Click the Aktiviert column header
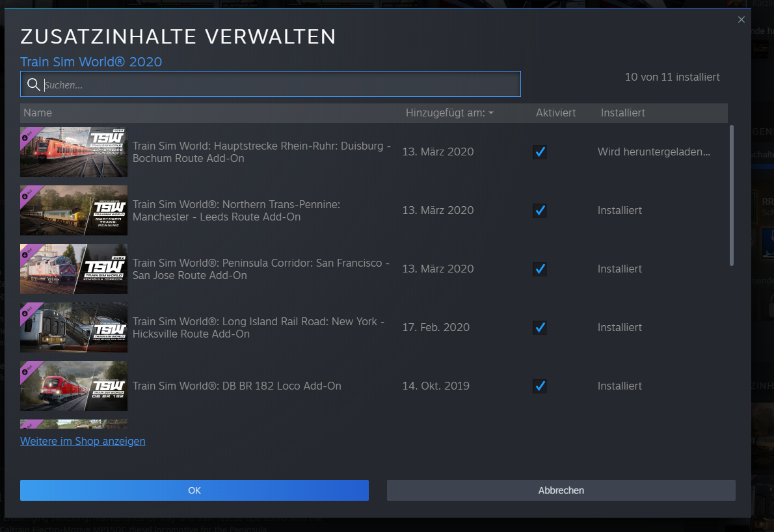Screen dimensions: 774x532 pos(556,113)
